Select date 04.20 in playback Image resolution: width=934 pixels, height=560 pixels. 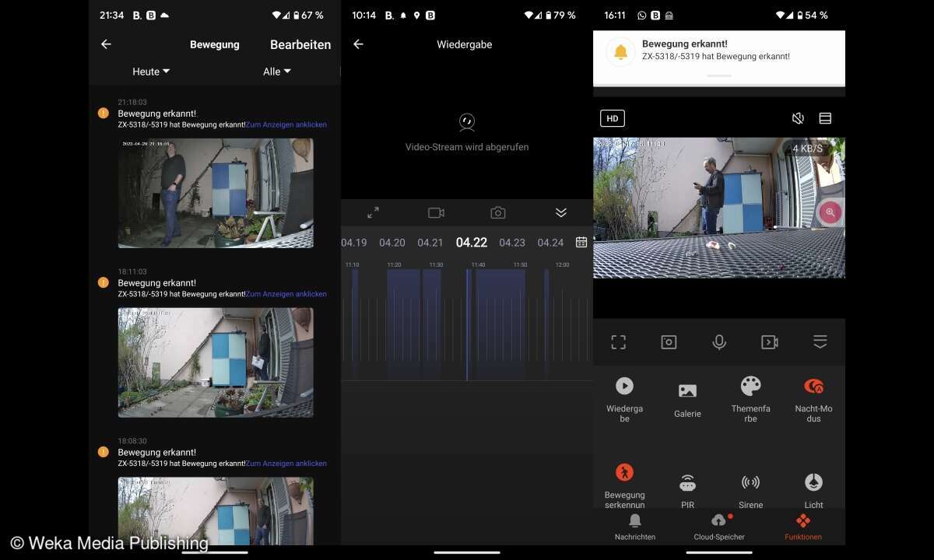[x=392, y=243]
